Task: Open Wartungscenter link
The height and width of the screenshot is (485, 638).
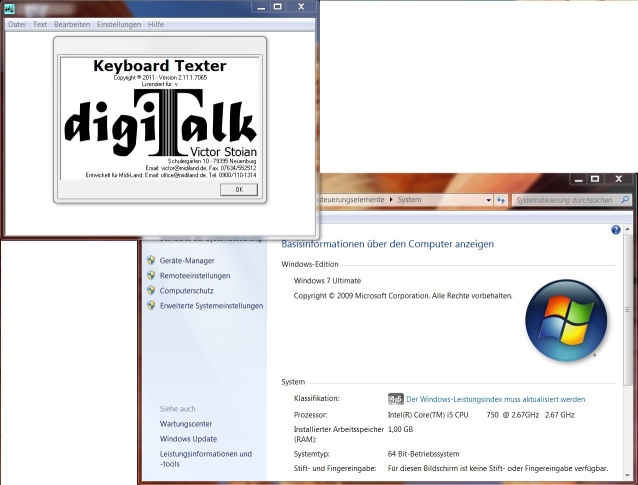Action: pyautogui.click(x=186, y=424)
